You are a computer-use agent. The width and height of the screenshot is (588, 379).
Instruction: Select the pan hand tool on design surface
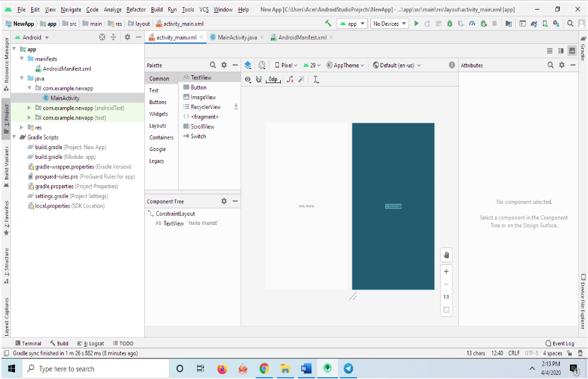pos(446,254)
